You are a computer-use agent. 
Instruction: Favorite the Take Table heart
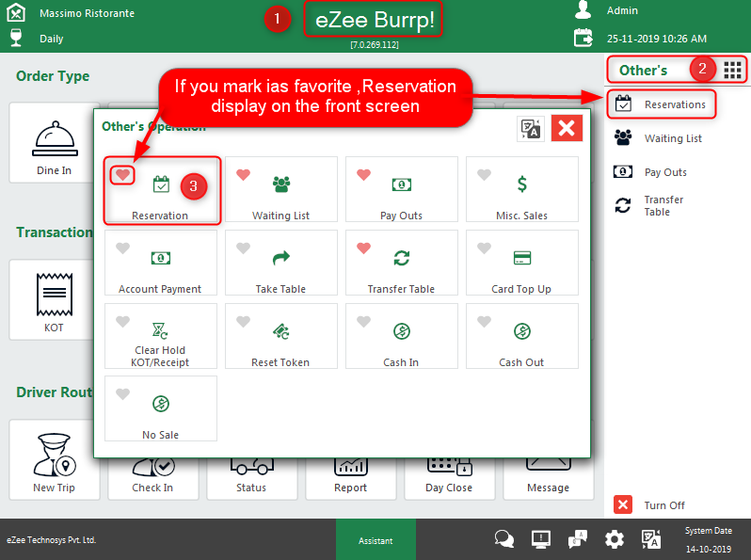(244, 248)
